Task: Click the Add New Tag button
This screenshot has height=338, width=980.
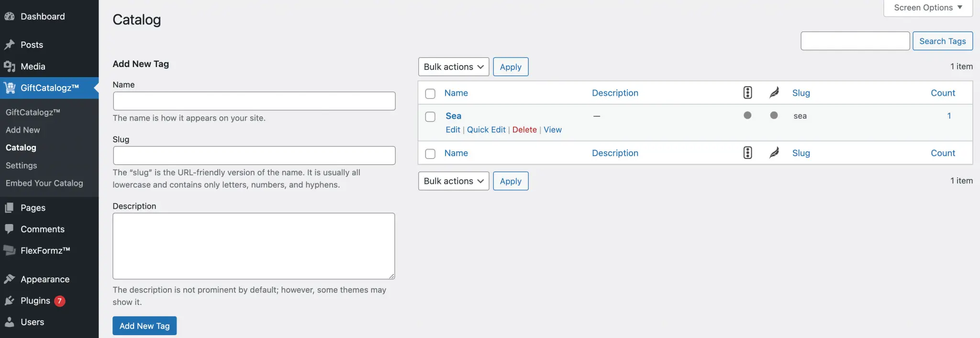Action: point(145,326)
